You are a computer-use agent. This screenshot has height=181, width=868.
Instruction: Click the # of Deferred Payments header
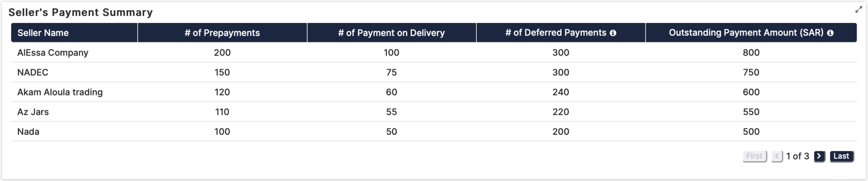coord(556,33)
